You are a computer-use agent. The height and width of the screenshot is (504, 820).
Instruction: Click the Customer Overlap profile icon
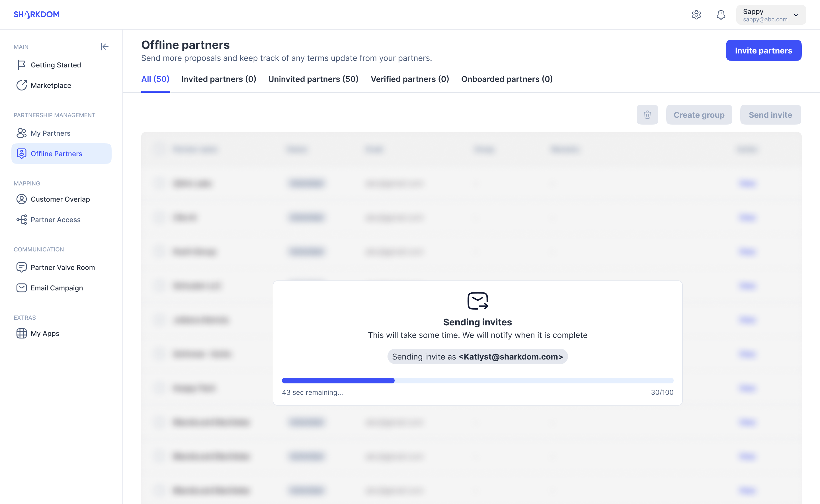click(x=21, y=199)
